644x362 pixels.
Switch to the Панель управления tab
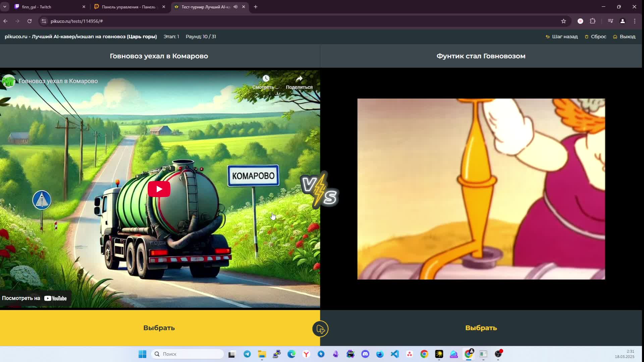[128, 7]
